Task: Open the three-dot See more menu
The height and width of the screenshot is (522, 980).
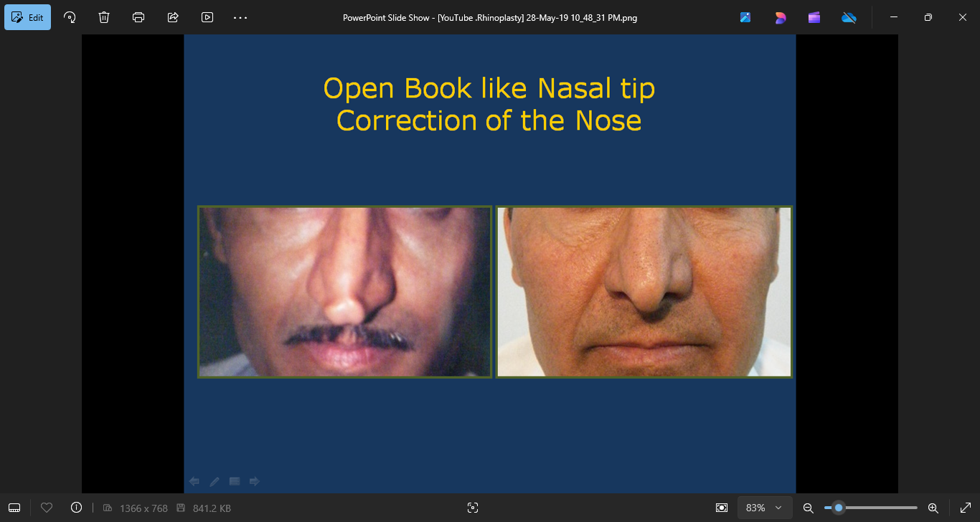Action: [240, 17]
